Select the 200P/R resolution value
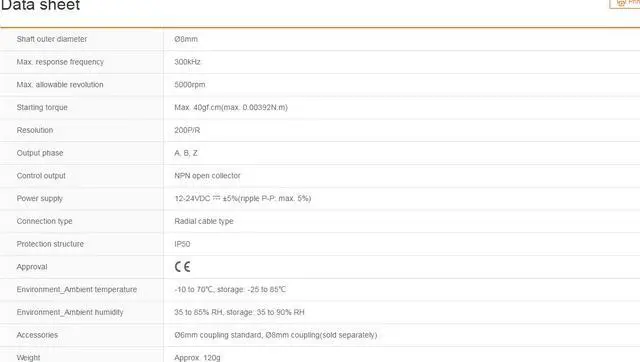This screenshot has height=362, width=640. 187,130
